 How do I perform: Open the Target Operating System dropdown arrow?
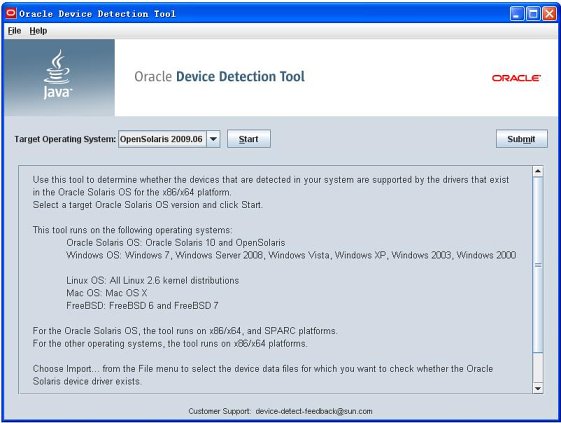click(213, 139)
